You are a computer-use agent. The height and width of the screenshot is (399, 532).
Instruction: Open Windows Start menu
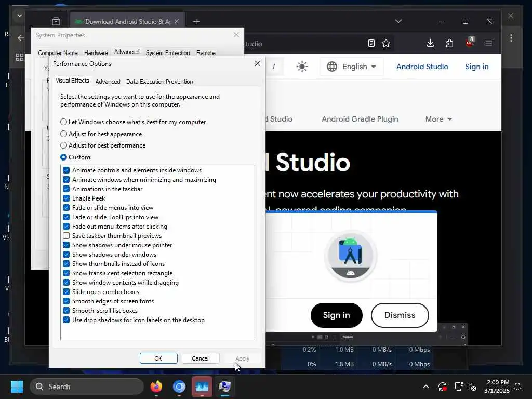[x=17, y=387]
